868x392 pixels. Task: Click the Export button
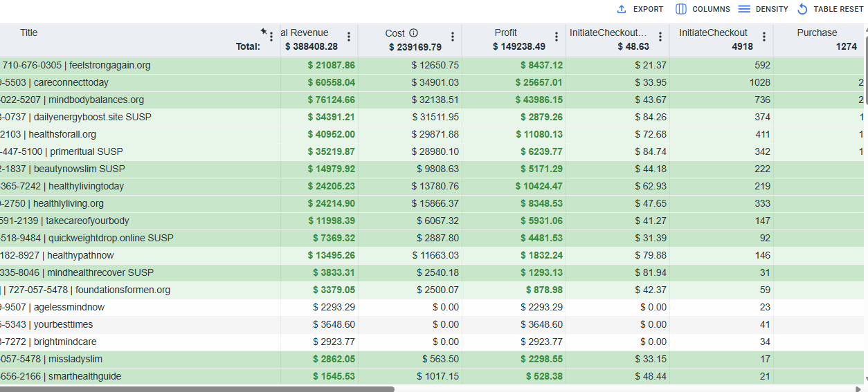pyautogui.click(x=640, y=9)
